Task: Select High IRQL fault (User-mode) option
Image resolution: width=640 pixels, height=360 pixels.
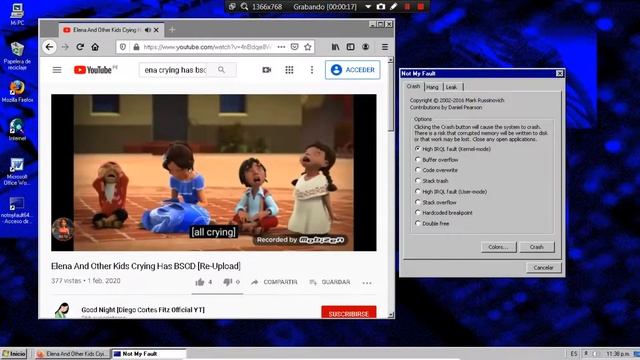Action: click(451, 191)
